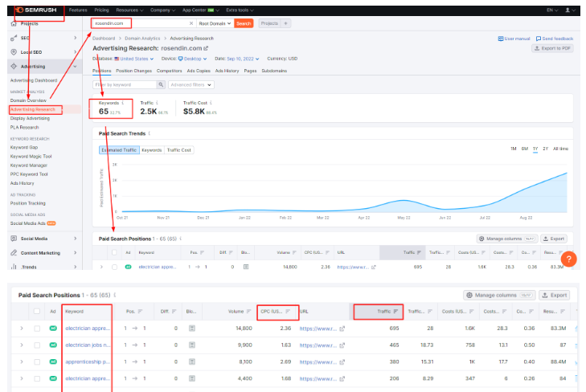The height and width of the screenshot is (392, 586).
Task: Expand the 9,900 volume row details
Action: click(x=22, y=345)
